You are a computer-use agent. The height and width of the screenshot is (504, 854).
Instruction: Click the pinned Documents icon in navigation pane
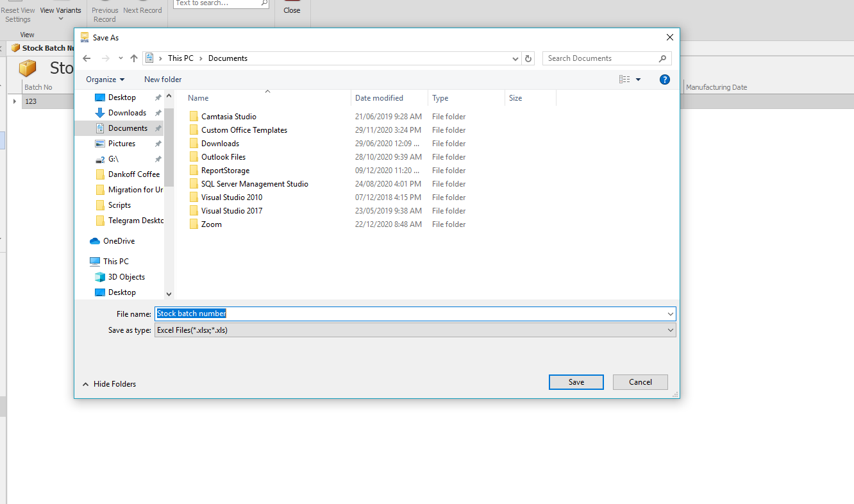tap(100, 128)
